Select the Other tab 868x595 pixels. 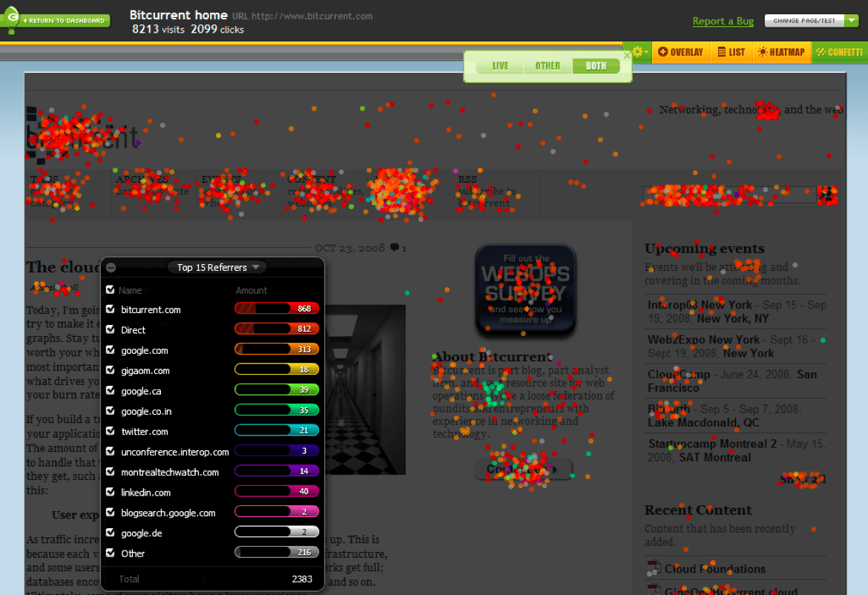pos(548,65)
